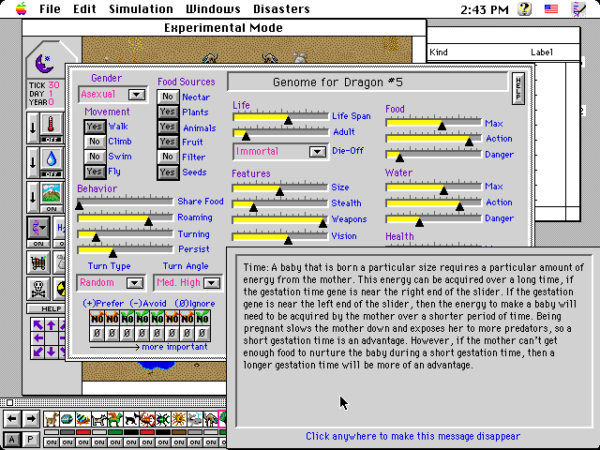
Task: Click the down-left diagonal scroll arrow
Action: [38, 351]
